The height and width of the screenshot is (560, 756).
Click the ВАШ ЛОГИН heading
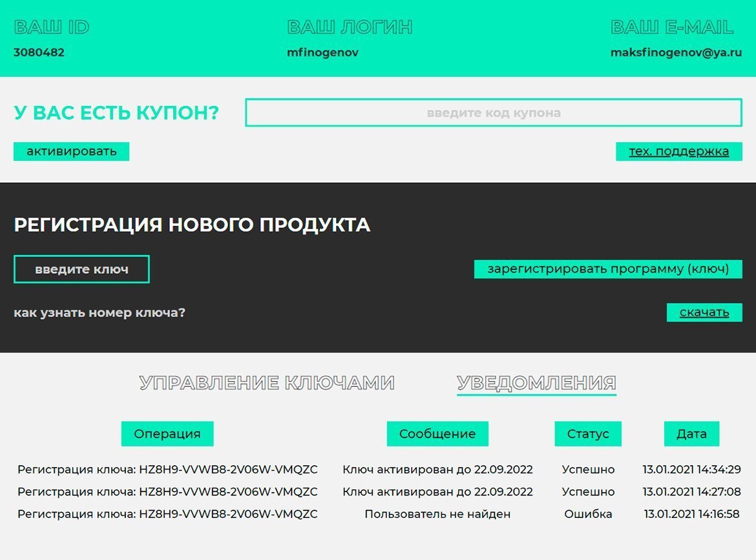coord(350,27)
